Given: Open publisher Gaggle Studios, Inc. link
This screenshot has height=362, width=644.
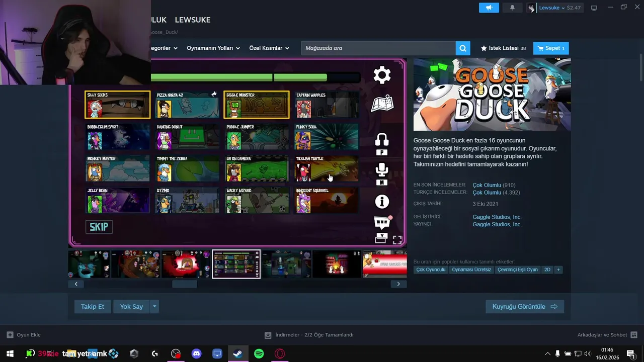Looking at the screenshot, I should [x=497, y=225].
